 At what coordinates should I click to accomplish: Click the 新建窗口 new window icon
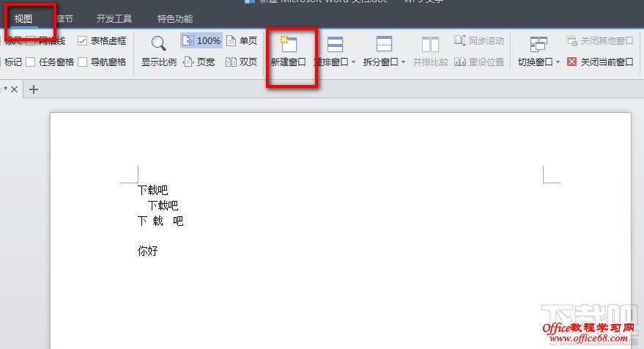coord(289,44)
